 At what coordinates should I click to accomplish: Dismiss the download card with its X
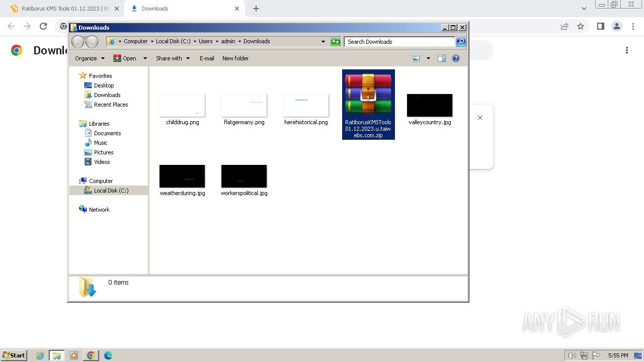point(480,118)
